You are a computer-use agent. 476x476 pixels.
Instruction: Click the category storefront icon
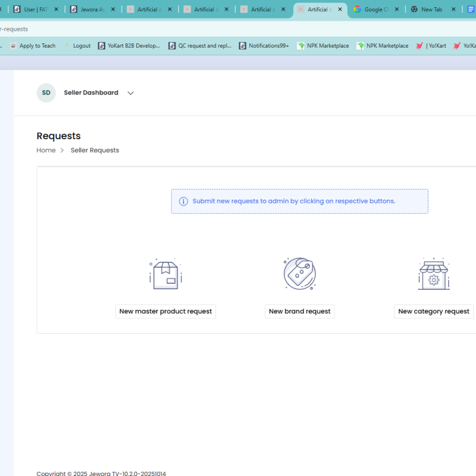[434, 274]
